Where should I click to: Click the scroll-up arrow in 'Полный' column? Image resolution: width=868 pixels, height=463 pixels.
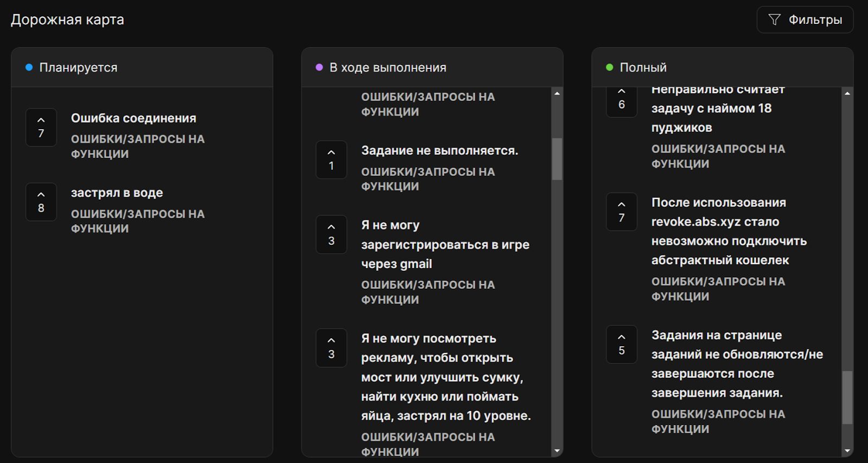click(x=847, y=93)
